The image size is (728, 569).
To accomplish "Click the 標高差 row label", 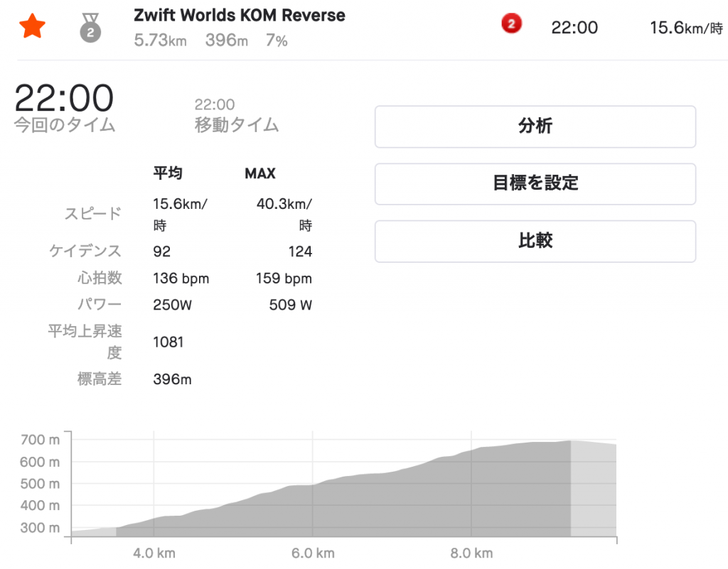I will 100,379.
